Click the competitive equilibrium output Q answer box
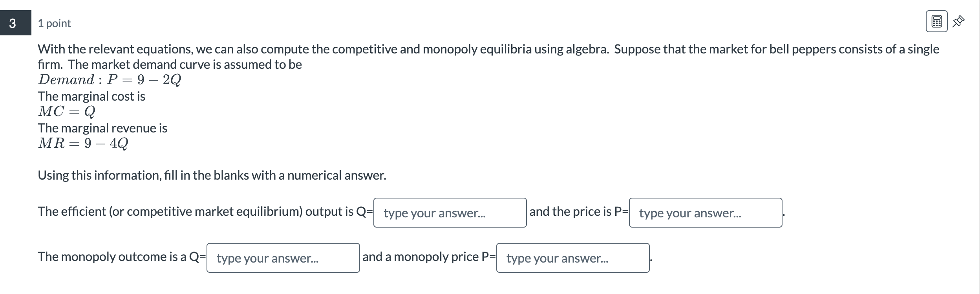 [450, 213]
